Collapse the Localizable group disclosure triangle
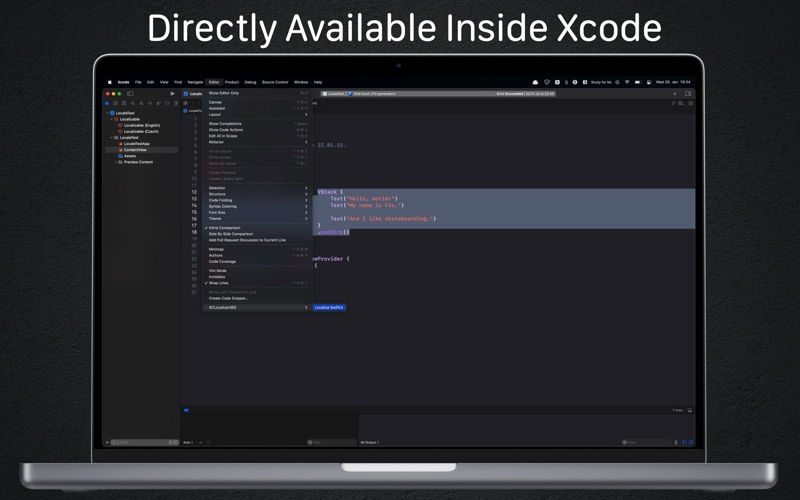Screen dimensions: 800x500 point(111,119)
